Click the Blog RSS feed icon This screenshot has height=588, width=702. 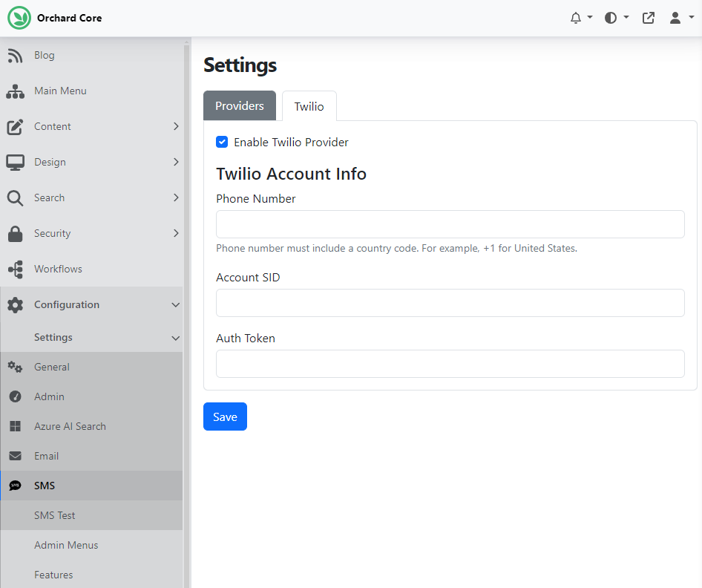(x=16, y=56)
